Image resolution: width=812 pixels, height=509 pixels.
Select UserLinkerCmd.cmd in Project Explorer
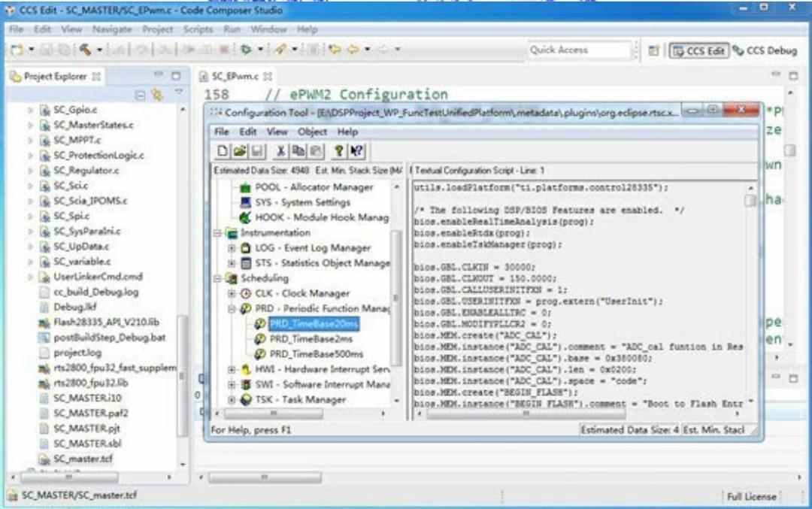[98, 277]
